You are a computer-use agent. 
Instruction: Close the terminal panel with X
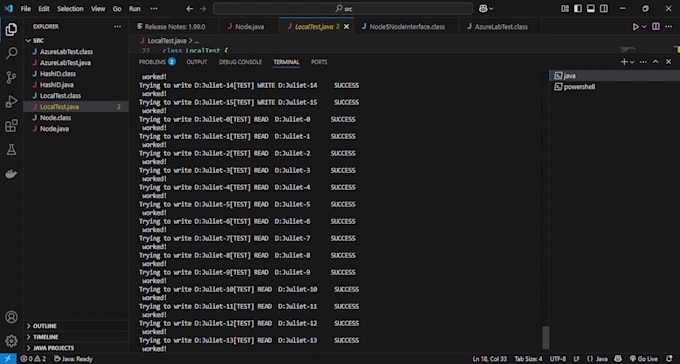[x=668, y=62]
